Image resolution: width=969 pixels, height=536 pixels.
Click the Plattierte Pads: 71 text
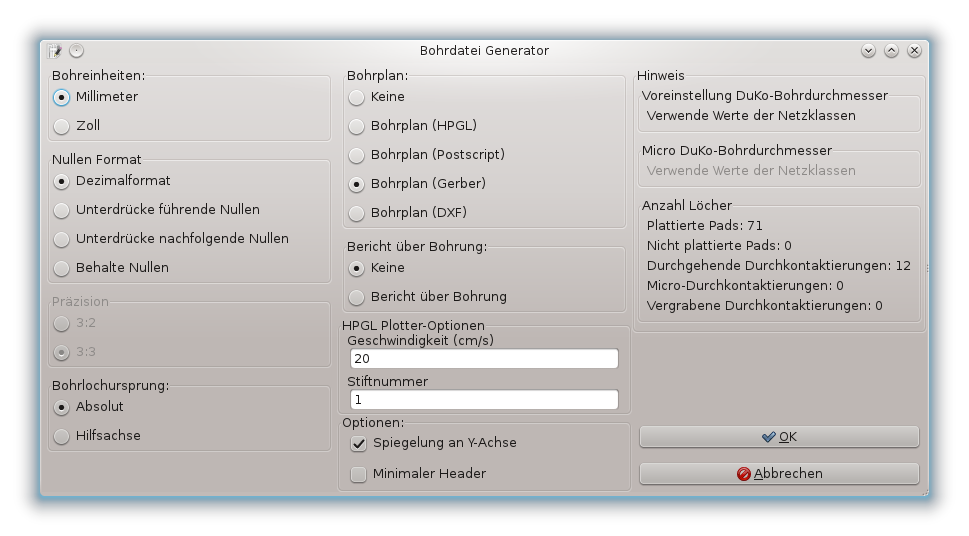pos(705,226)
